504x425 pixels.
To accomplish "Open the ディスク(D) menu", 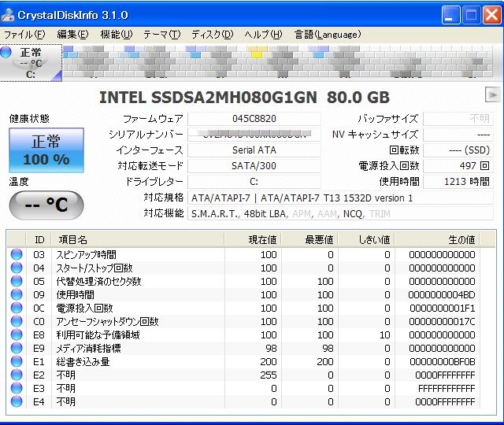I will tap(212, 35).
